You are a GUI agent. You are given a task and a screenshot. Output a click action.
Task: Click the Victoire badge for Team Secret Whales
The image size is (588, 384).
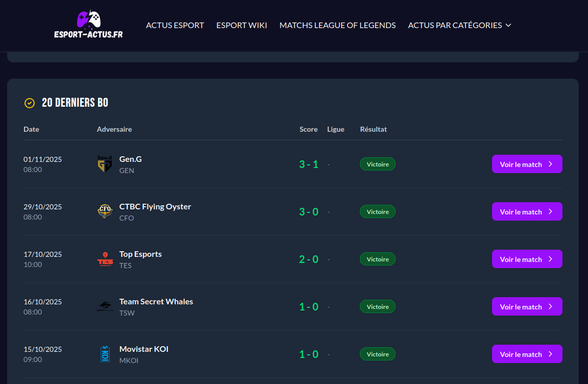(x=378, y=306)
